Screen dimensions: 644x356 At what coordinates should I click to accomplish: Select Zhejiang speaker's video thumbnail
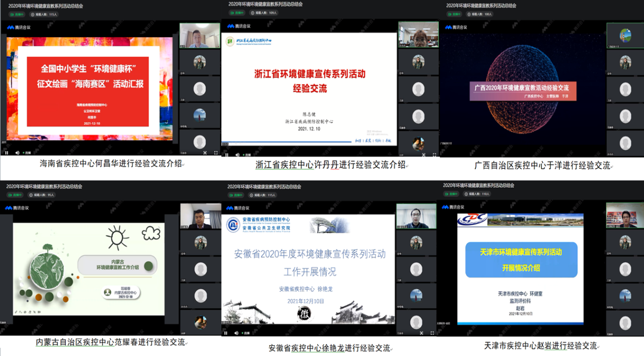[418, 34]
